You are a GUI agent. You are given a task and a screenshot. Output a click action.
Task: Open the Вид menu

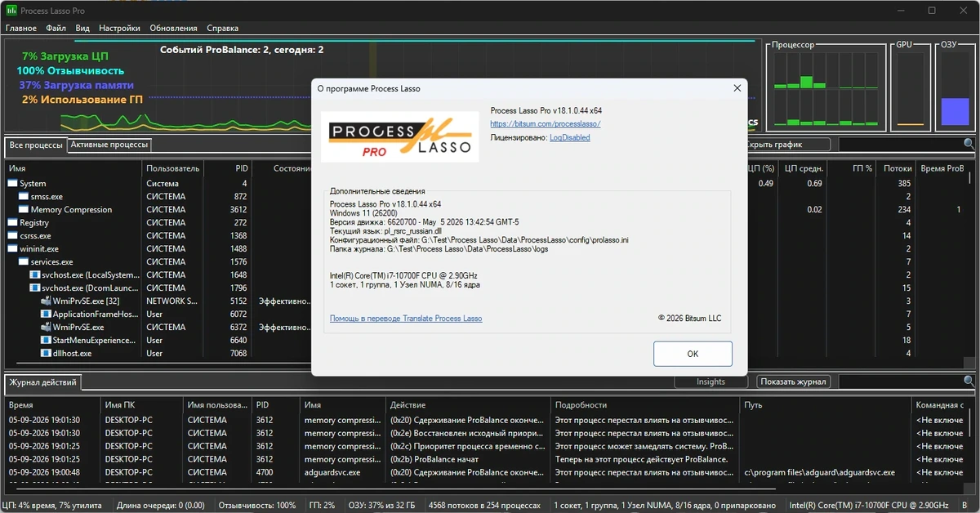82,29
